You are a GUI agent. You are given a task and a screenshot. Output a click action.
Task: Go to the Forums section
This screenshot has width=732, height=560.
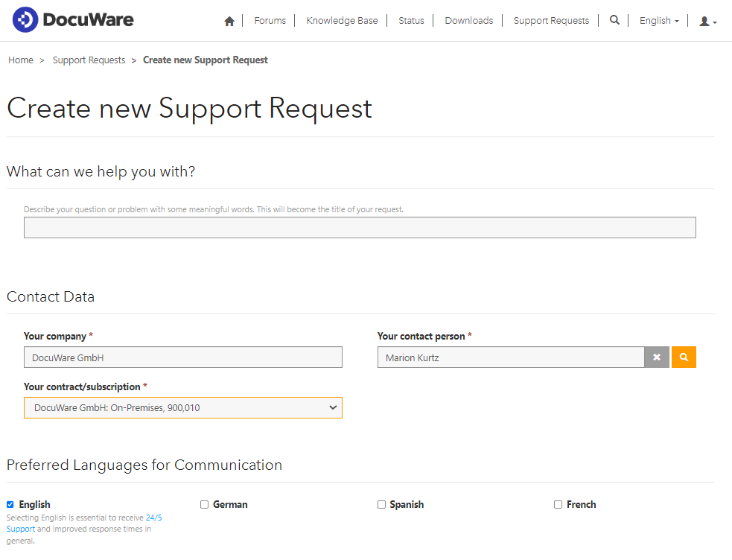pyautogui.click(x=270, y=20)
